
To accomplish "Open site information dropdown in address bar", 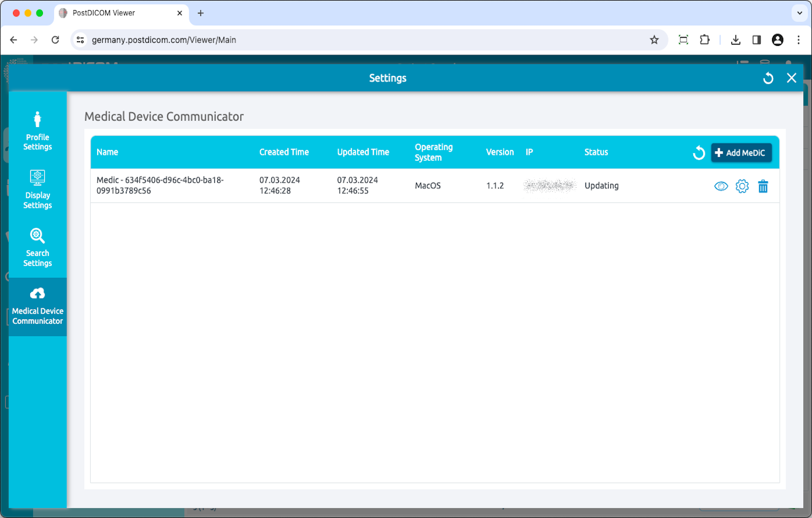I will pyautogui.click(x=79, y=39).
